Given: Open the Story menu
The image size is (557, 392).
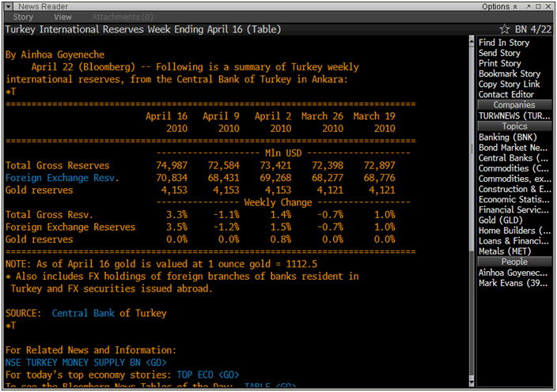Looking at the screenshot, I should 23,17.
